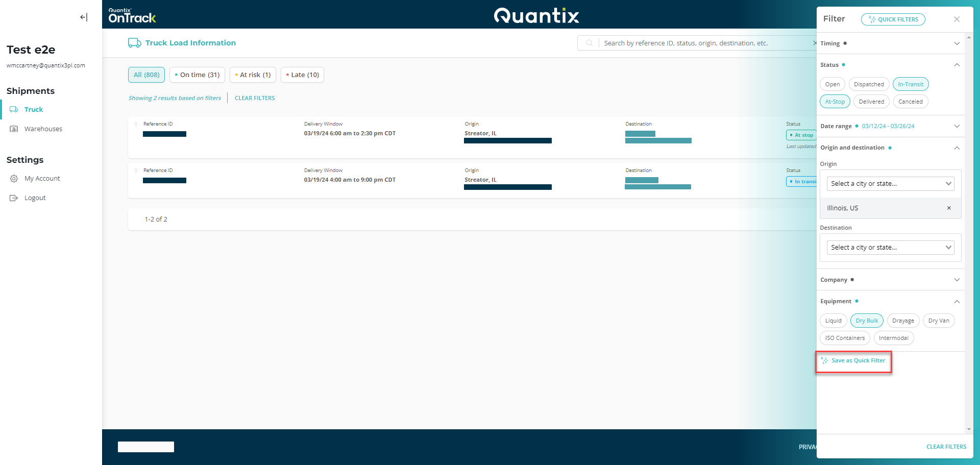The height and width of the screenshot is (465, 980).
Task: Switch to the On time (31) tab
Action: click(197, 75)
